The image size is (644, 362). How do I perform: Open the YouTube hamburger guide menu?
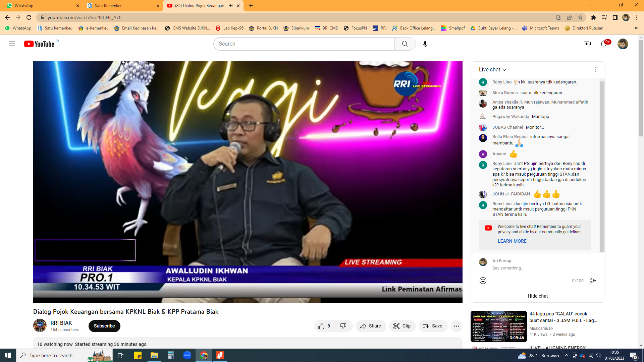(12, 44)
